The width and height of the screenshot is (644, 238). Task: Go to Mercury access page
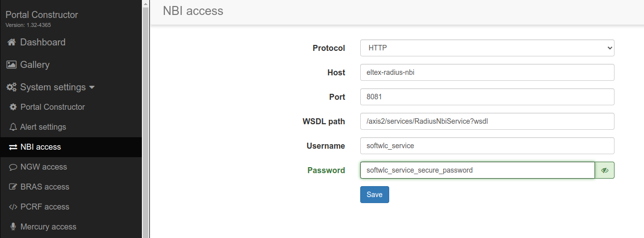(48, 227)
